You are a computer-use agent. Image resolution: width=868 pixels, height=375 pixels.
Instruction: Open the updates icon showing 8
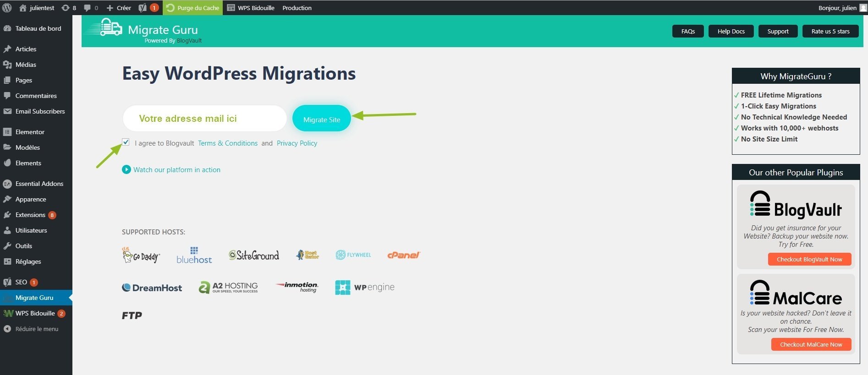pyautogui.click(x=66, y=8)
